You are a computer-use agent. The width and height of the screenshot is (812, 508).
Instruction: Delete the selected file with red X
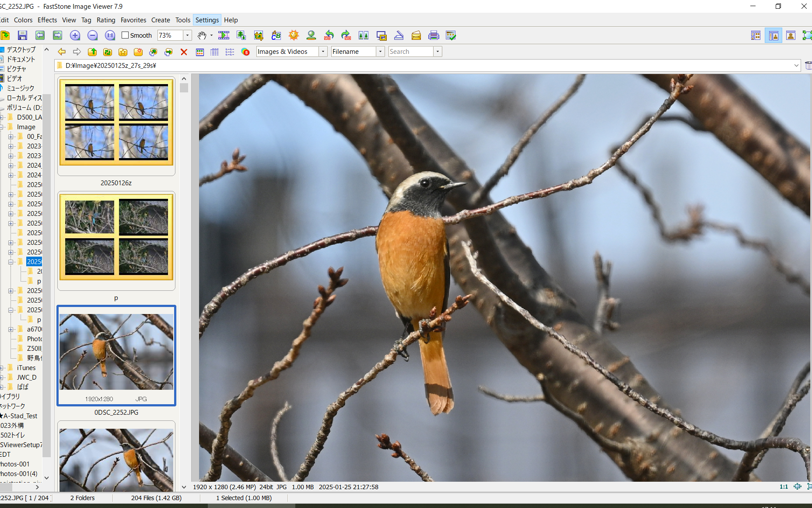click(x=184, y=52)
